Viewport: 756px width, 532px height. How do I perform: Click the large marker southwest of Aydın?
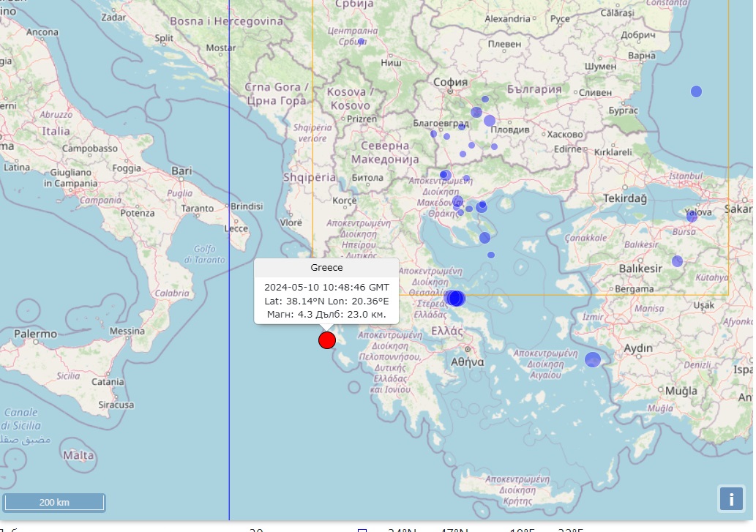point(593,359)
